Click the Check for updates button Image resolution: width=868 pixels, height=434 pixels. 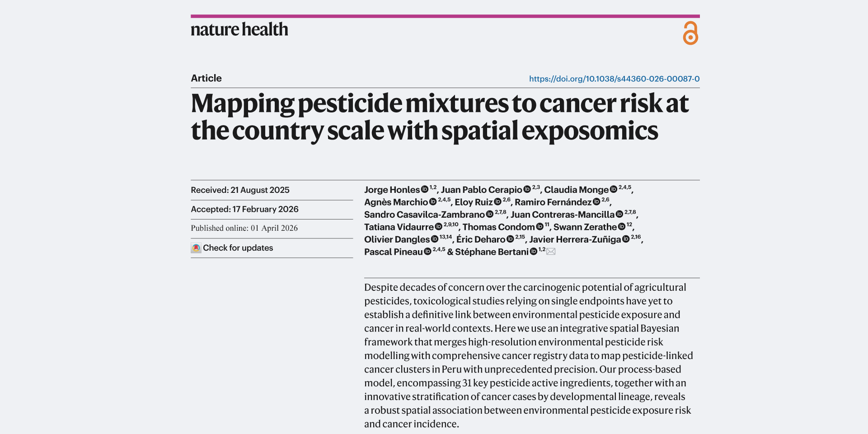pos(238,248)
